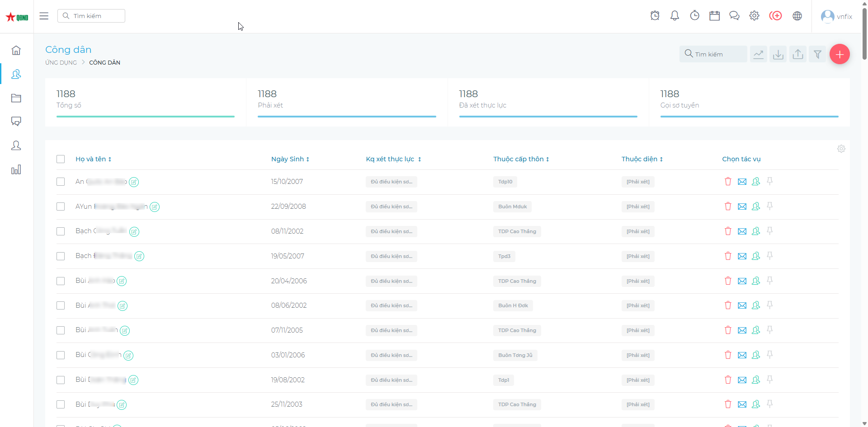Click the date 19/08/2002 cell

[288, 380]
